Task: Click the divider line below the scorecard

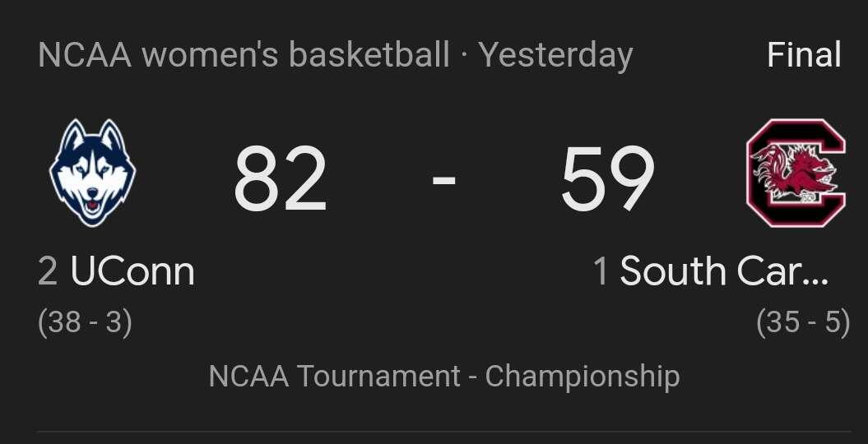Action: click(x=444, y=432)
